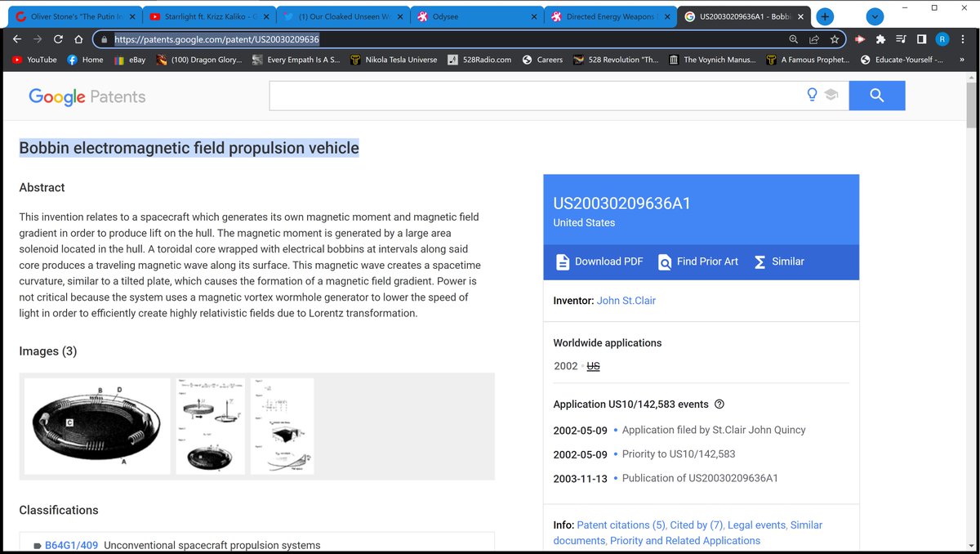Close the Directed Energy Weapons tab
This screenshot has height=554, width=980.
tap(668, 16)
